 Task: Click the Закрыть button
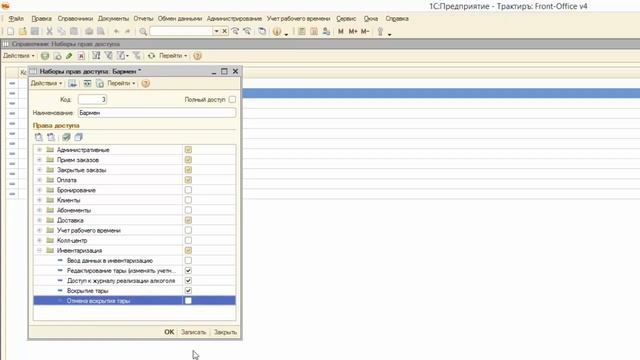point(225,332)
